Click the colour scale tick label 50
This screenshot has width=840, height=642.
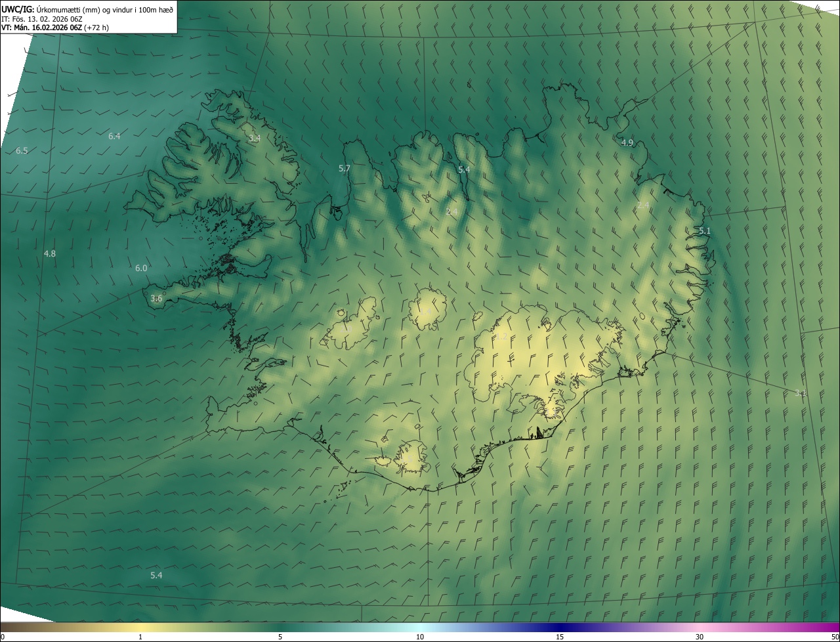835,637
